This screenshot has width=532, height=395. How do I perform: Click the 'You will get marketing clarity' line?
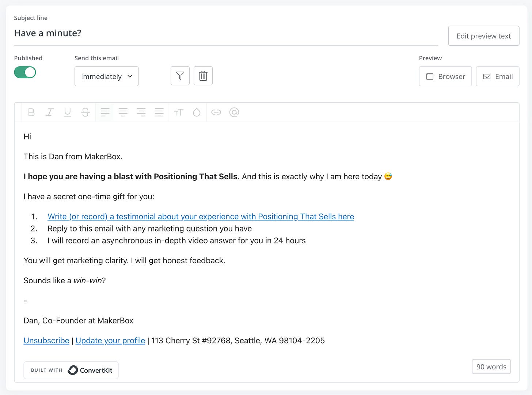(124, 261)
